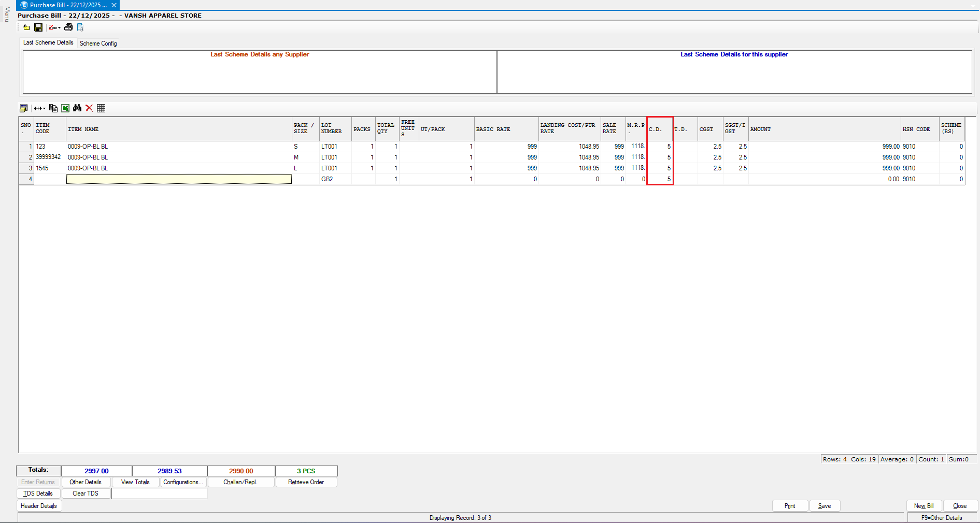This screenshot has width=980, height=523.
Task: Click the New Bill button
Action: click(924, 506)
